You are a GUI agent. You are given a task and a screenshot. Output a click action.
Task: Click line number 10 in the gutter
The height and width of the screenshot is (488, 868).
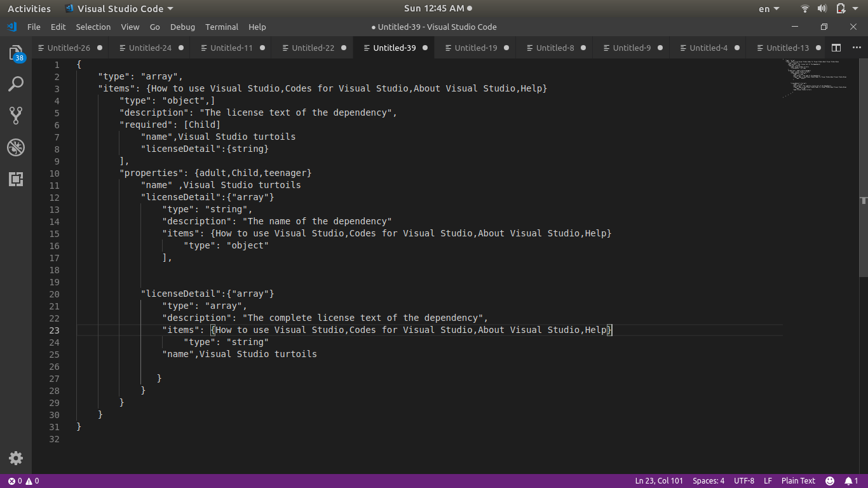point(54,173)
